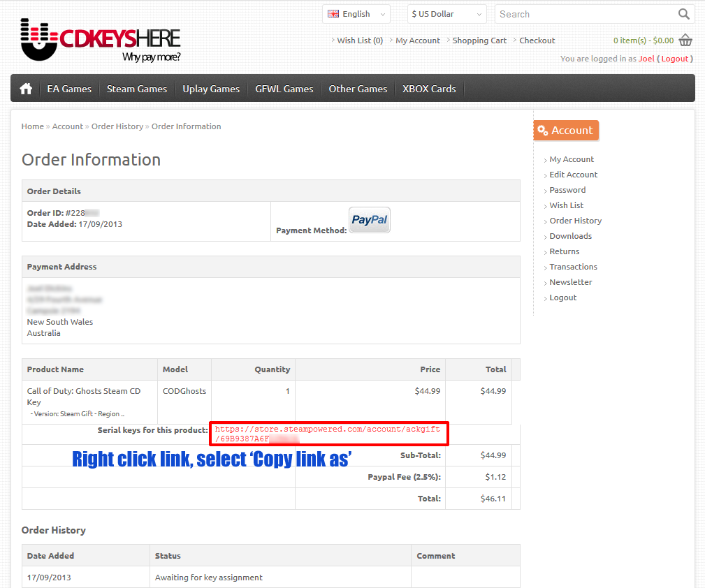Click the product name Call of Duty: Ghosts Steam CD Key

(84, 397)
